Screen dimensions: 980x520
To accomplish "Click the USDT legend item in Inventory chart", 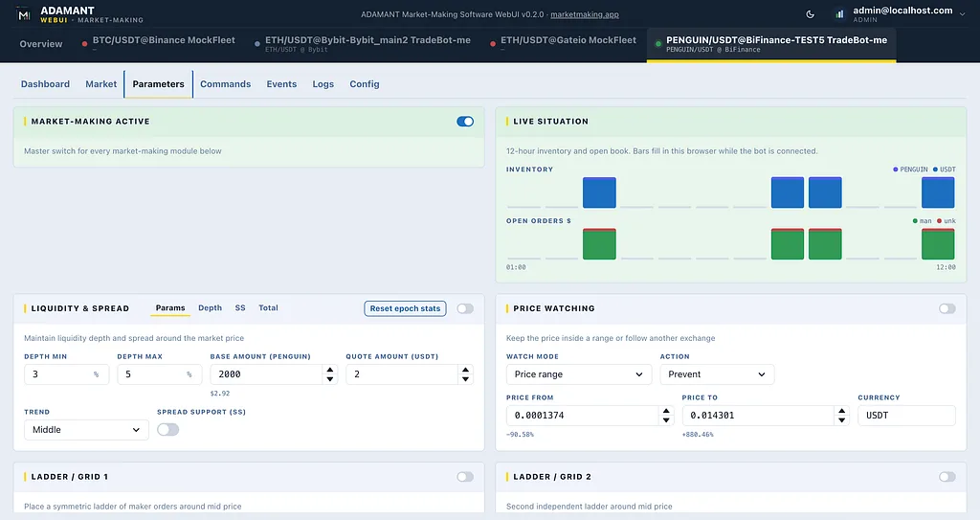I will (945, 170).
